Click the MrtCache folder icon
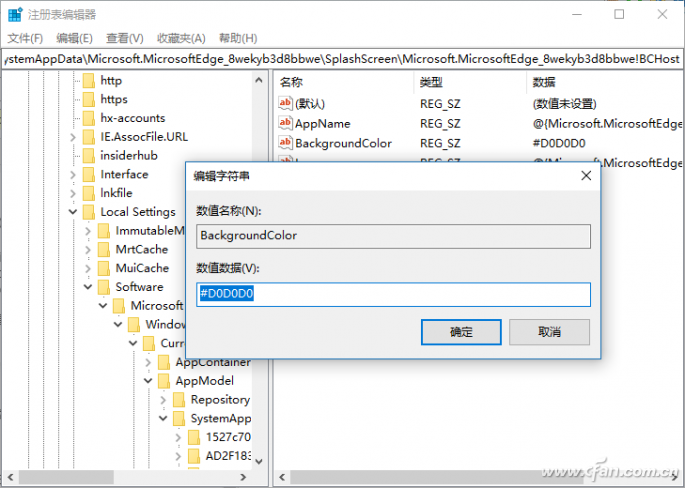 coord(104,249)
